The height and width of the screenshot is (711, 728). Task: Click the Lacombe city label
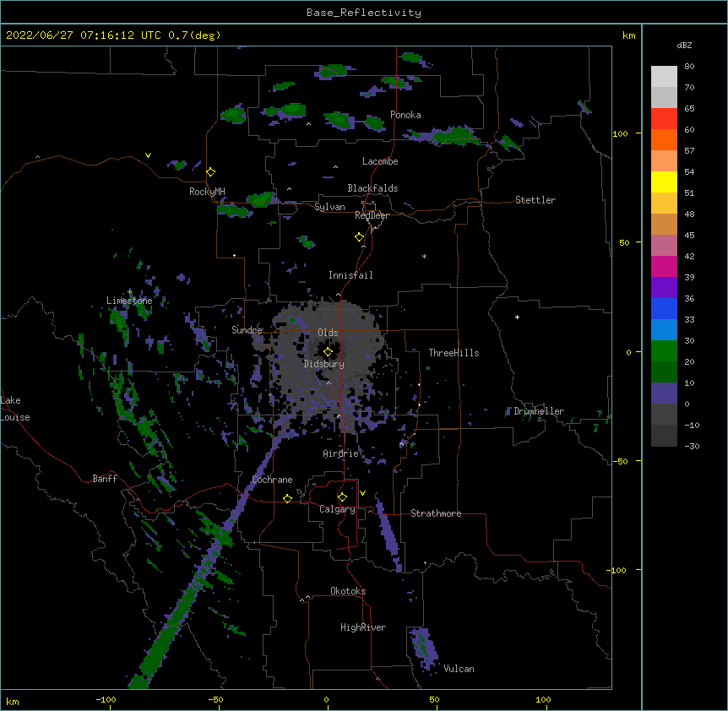coord(380,161)
